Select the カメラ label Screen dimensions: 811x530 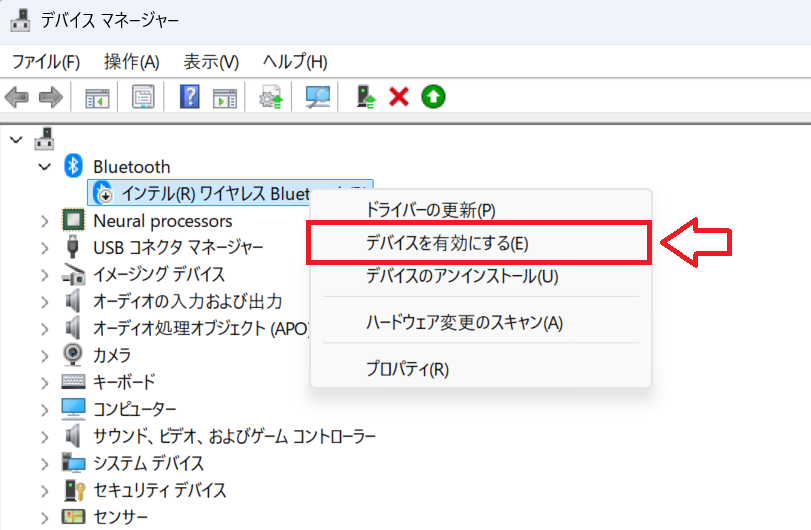click(x=112, y=355)
